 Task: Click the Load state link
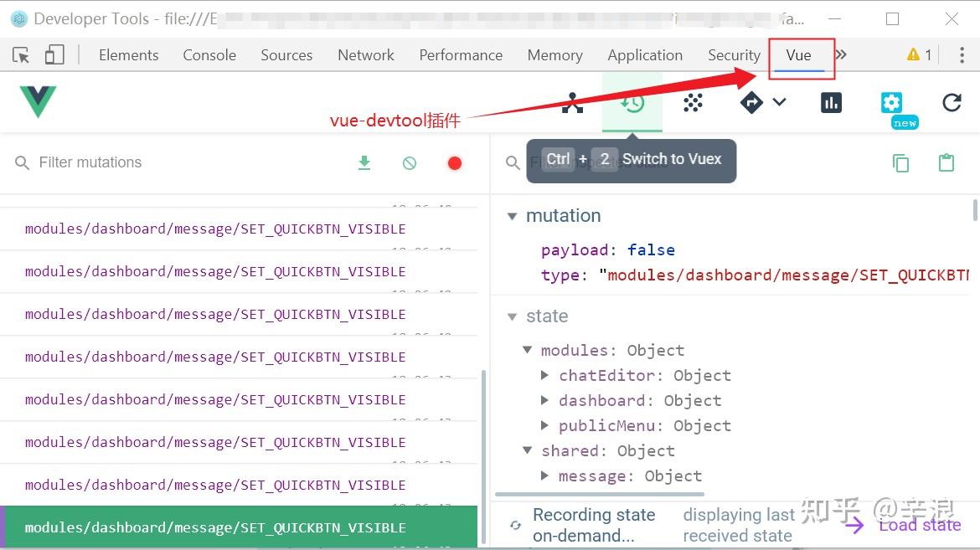pos(919,525)
